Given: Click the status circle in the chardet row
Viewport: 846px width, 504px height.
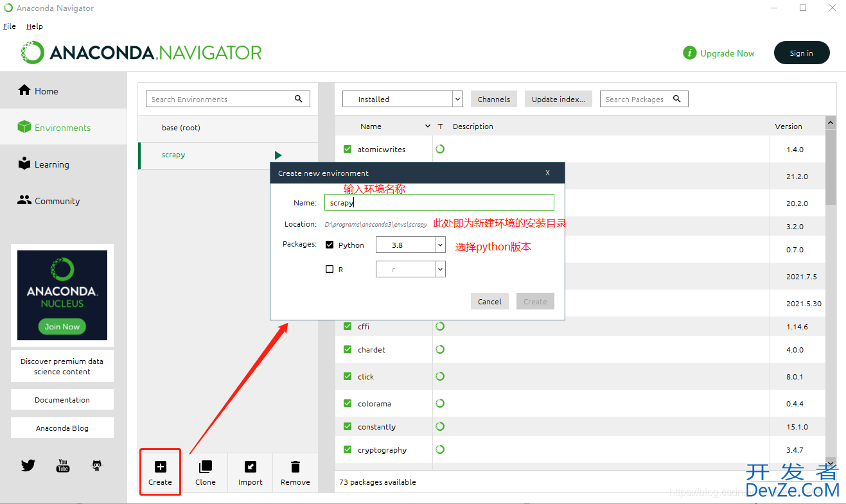Looking at the screenshot, I should (x=440, y=349).
